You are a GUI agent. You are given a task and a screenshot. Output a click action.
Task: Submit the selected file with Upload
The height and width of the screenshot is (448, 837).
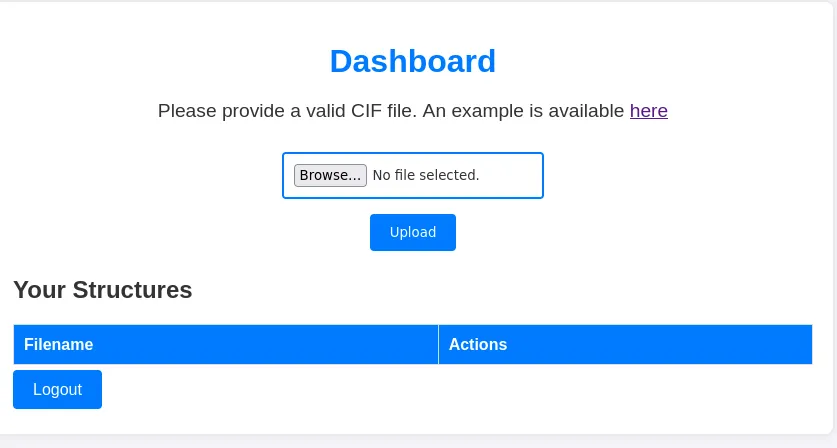[x=412, y=232]
